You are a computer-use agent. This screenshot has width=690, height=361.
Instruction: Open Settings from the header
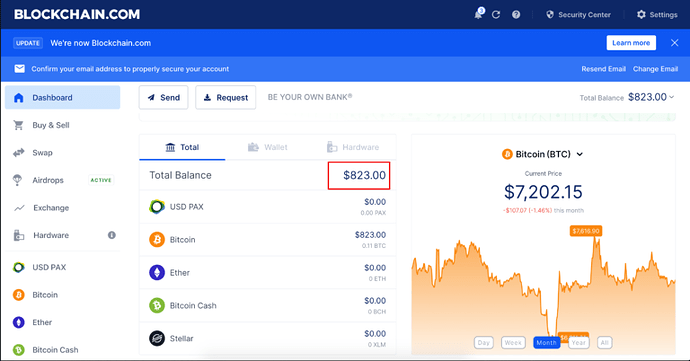click(x=657, y=15)
